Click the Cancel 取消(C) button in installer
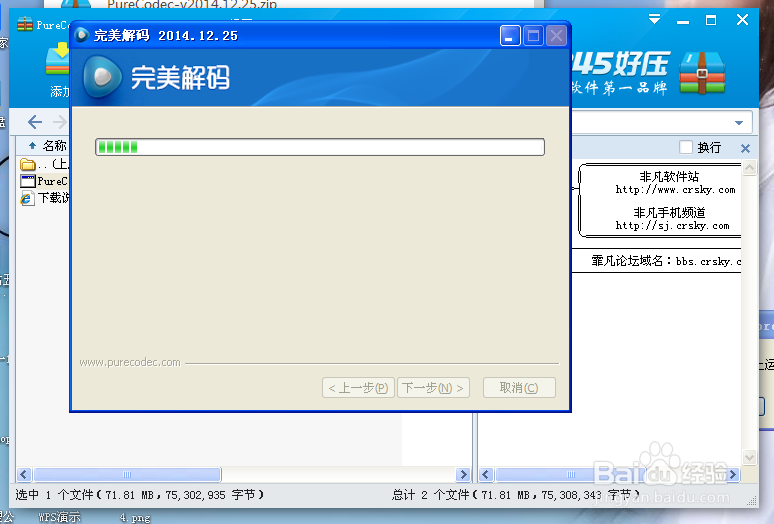Screen dimensions: 774x524 point(519,387)
